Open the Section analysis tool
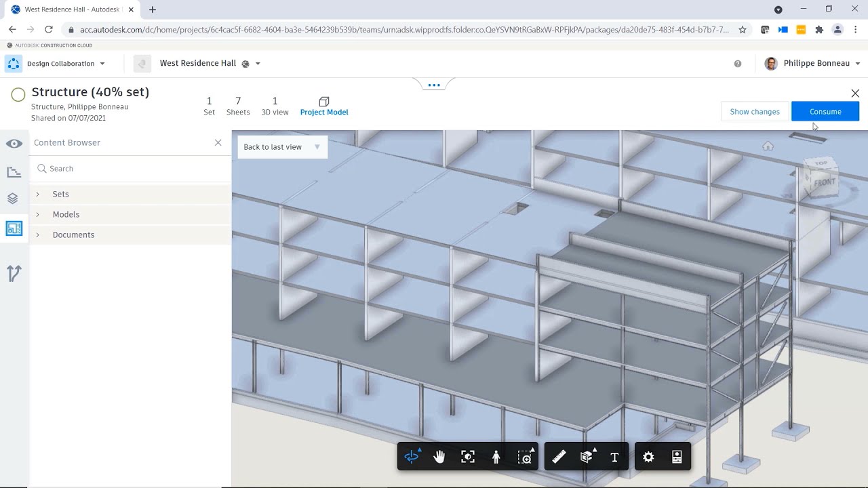Viewport: 868px width, 488px height. pyautogui.click(x=587, y=457)
